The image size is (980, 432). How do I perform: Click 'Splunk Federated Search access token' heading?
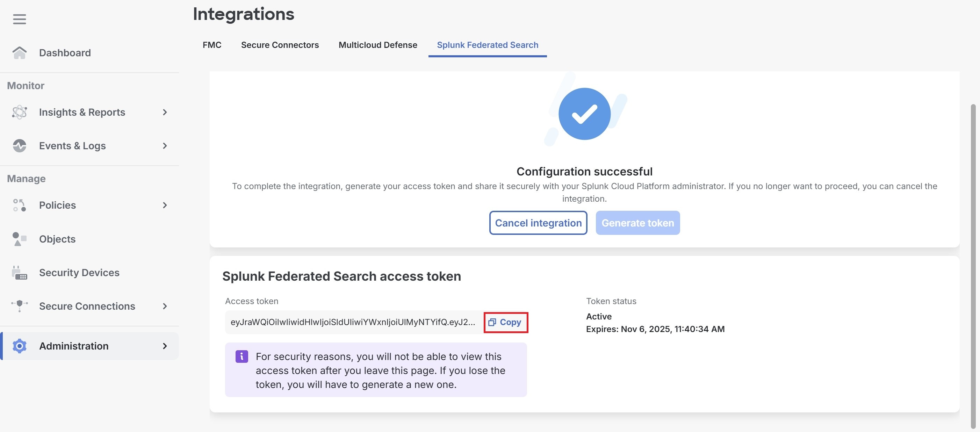tap(341, 276)
